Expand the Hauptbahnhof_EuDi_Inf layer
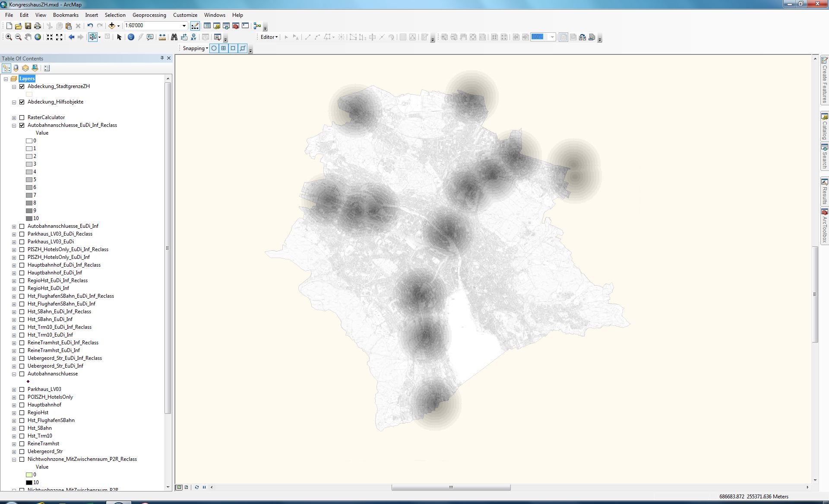Viewport: 829px width, 504px height. point(14,273)
